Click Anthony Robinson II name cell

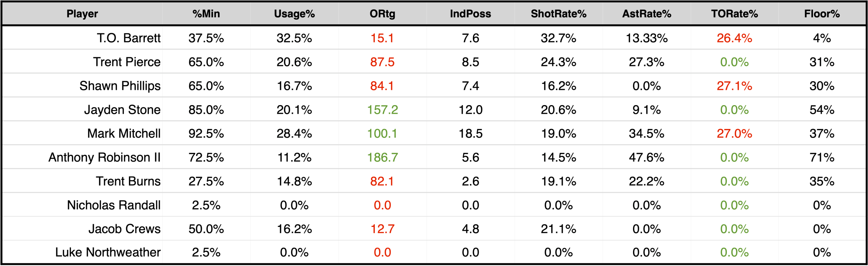(x=104, y=157)
